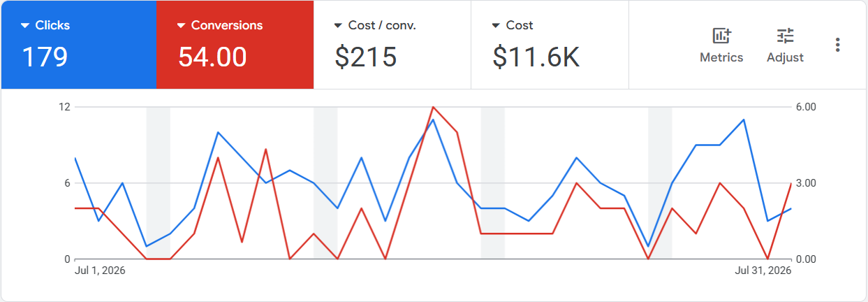Expand the Clicks metric dropdown arrow
The height and width of the screenshot is (302, 868).
click(25, 26)
